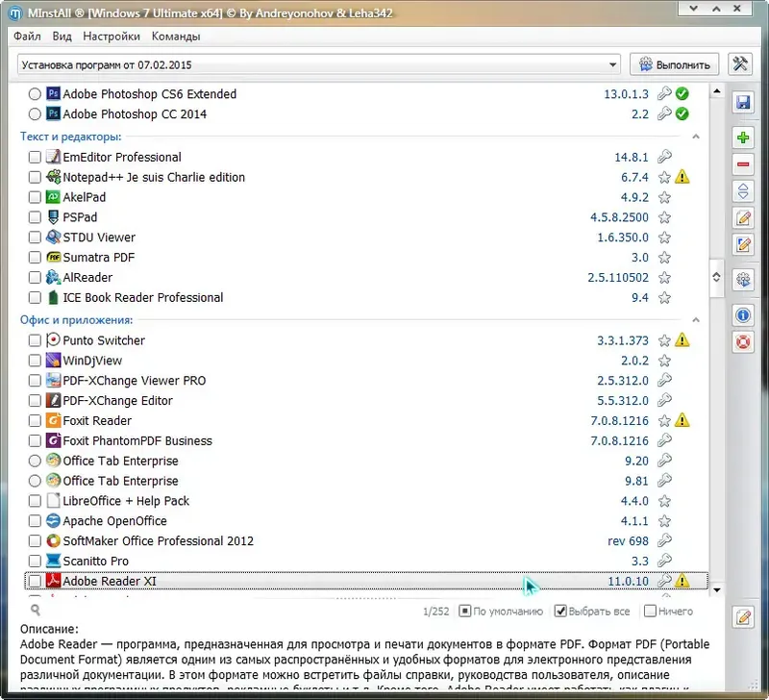This screenshot has width=769, height=700.
Task: Click the magnifier search icon
Action: (x=36, y=610)
